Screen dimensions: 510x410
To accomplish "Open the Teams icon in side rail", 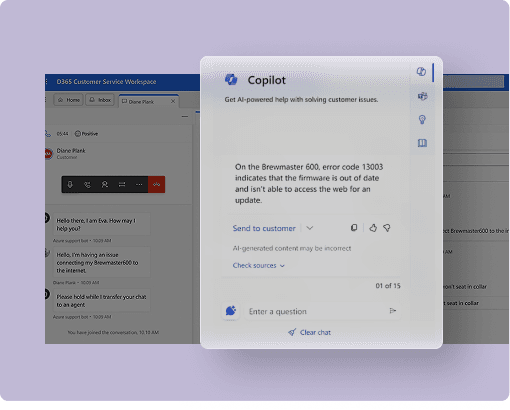I will [422, 96].
